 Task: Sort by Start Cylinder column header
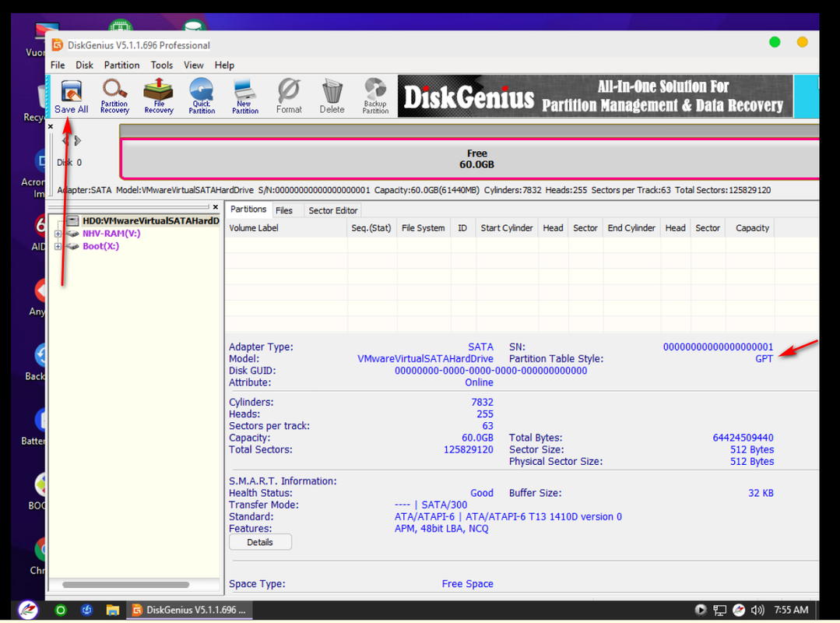click(x=507, y=228)
